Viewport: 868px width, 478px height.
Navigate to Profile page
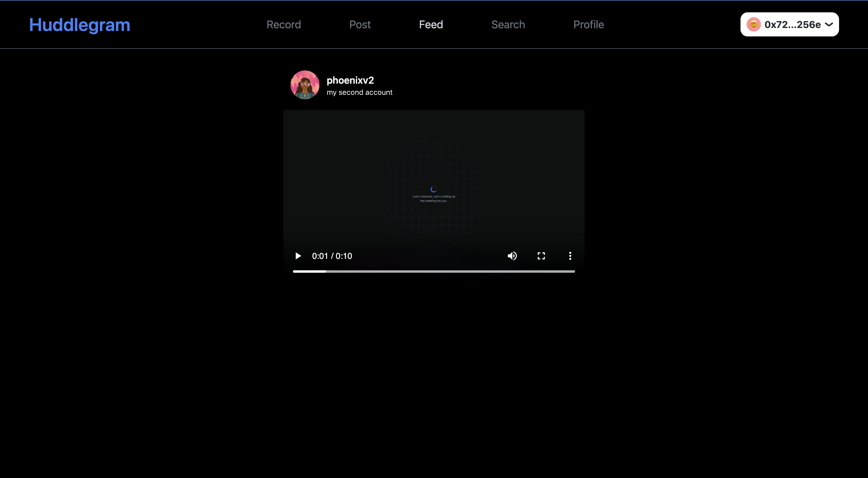click(x=588, y=25)
